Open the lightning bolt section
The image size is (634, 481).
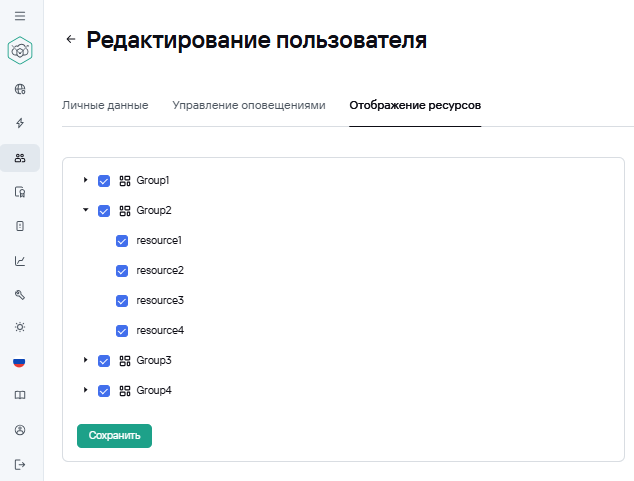(x=20, y=123)
